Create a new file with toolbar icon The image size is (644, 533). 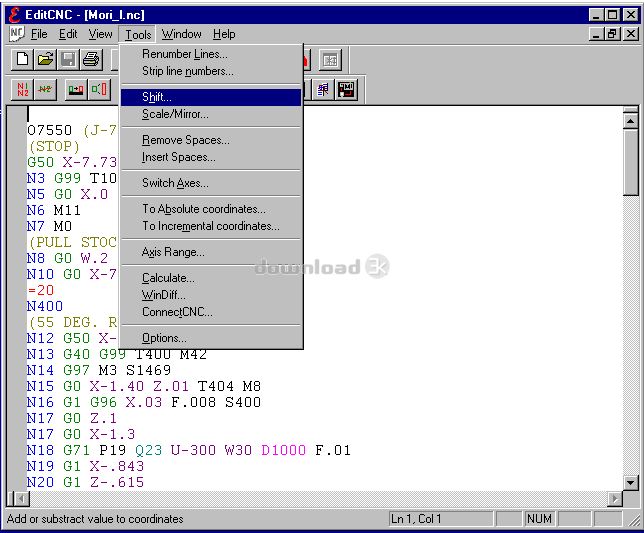pos(22,60)
